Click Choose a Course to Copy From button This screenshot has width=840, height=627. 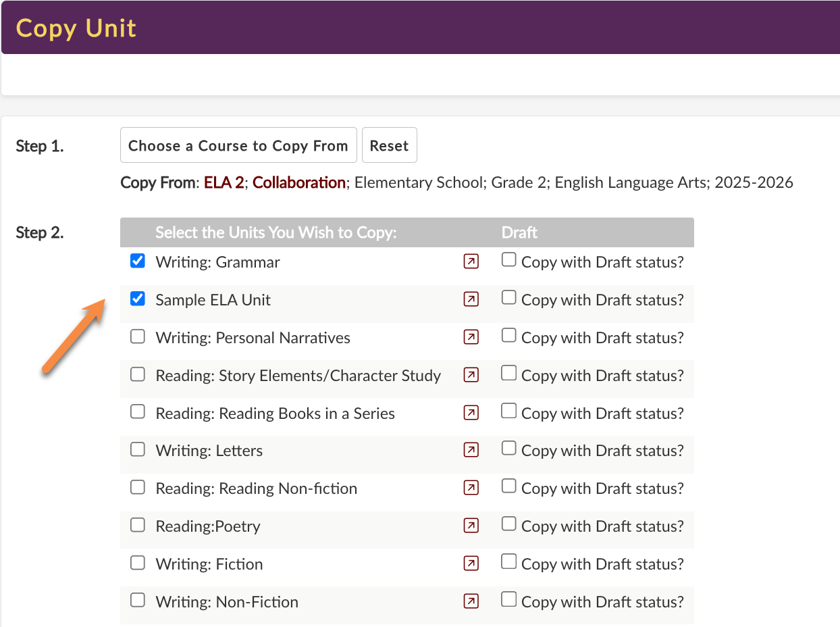(x=238, y=145)
